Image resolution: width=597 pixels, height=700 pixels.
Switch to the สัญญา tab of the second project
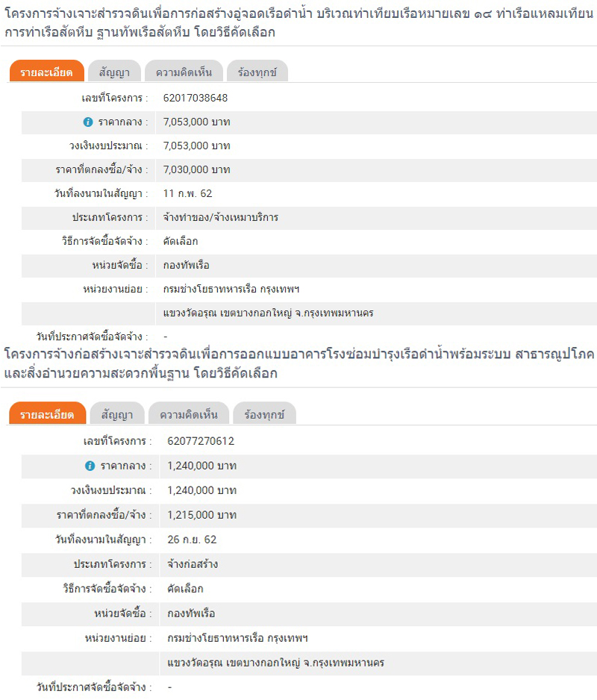coord(116,414)
